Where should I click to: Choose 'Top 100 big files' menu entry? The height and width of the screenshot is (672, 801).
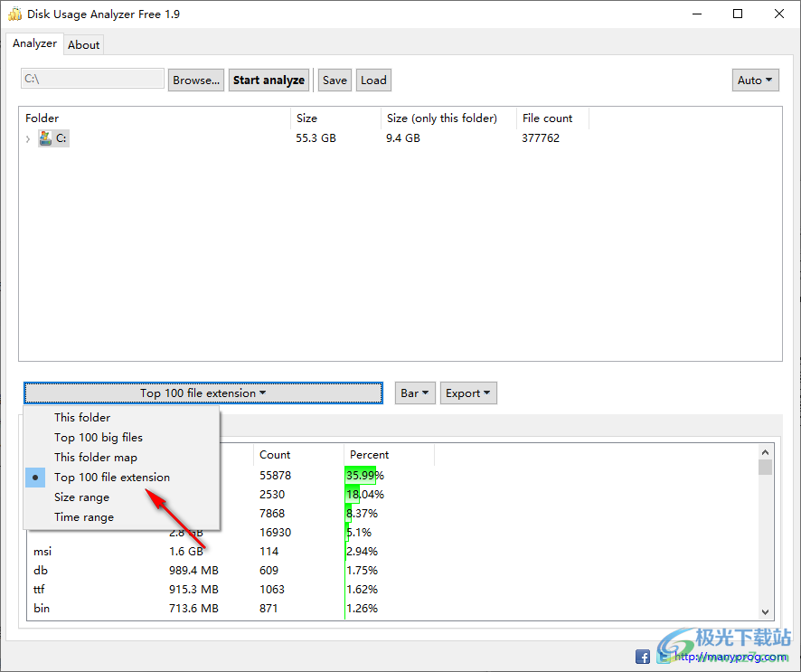[x=122, y=438]
